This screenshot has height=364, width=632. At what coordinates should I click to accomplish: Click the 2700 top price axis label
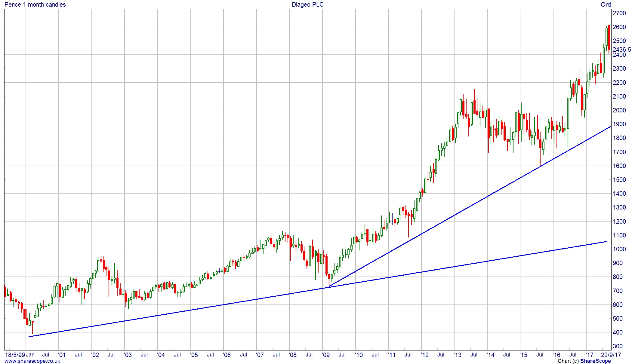[619, 13]
